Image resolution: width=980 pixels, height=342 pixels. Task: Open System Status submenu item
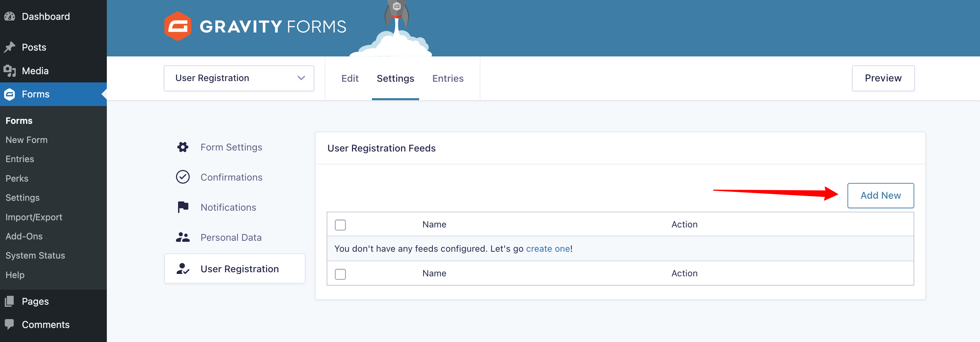[35, 255]
